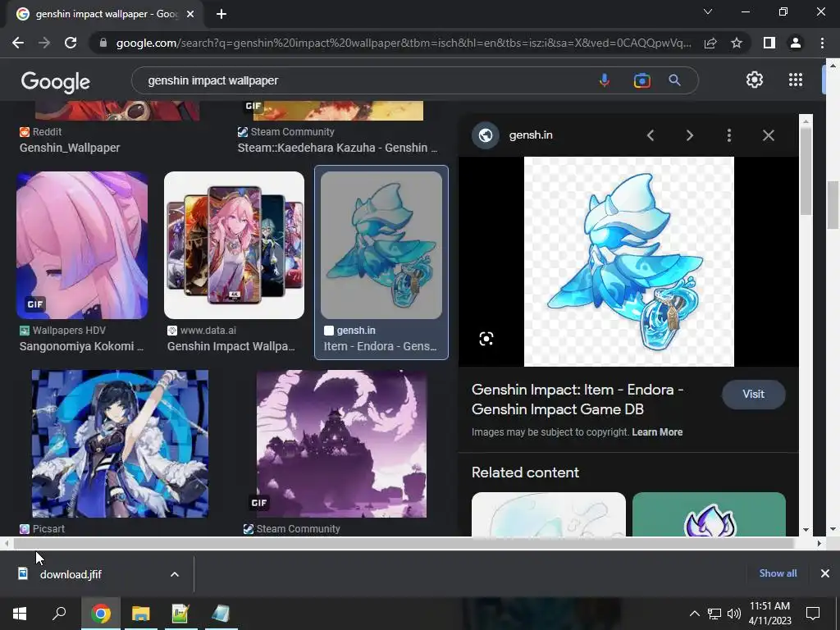Click the www.data.ai source label
This screenshot has width=840, height=630.
[208, 331]
